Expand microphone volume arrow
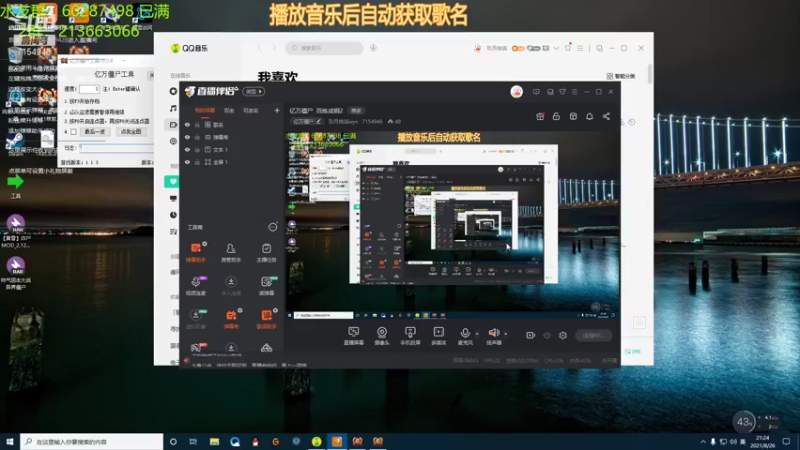Screen dimensions: 800x450 point(478,334)
